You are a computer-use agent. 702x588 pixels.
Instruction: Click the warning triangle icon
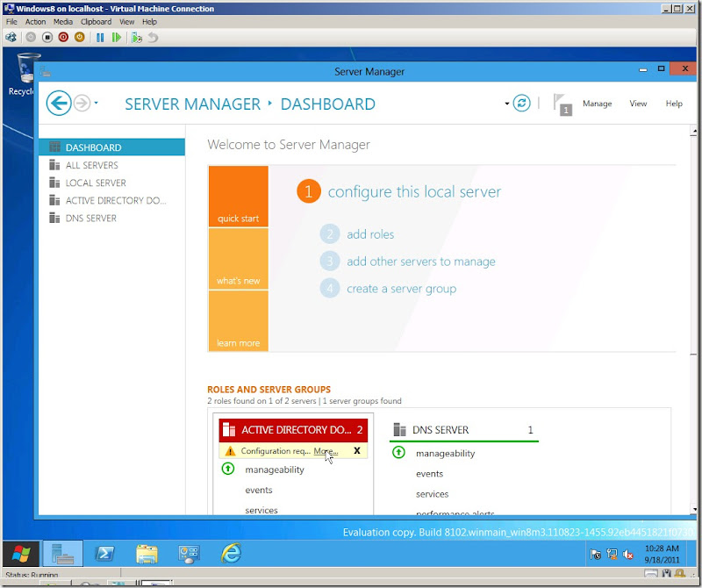point(230,451)
